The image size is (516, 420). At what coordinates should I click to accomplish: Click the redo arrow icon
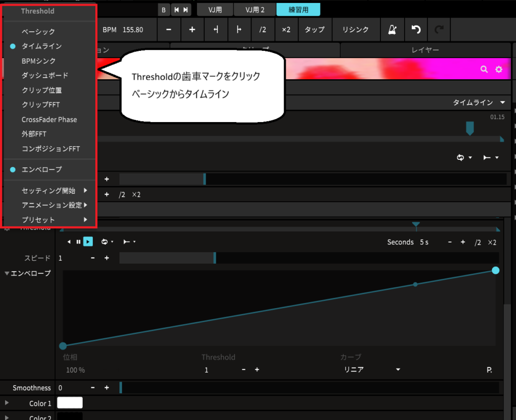coord(439,30)
